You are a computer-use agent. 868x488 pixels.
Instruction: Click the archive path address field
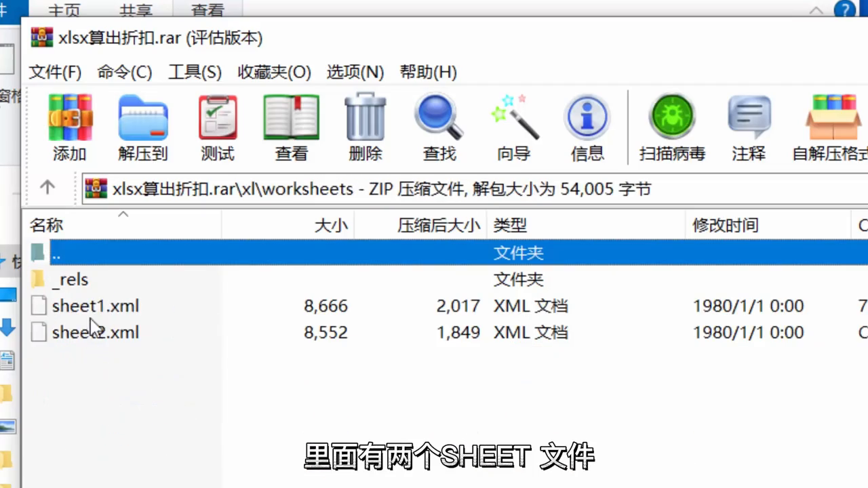(x=475, y=188)
